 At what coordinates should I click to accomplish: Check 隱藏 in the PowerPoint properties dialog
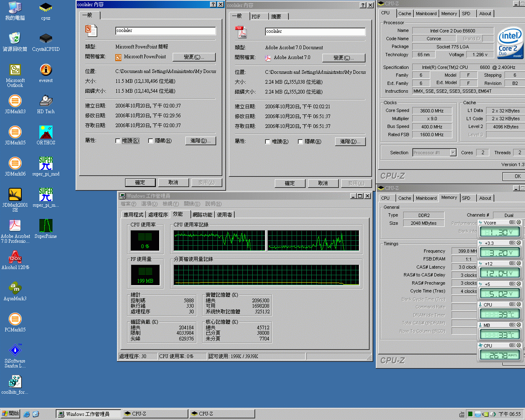click(151, 141)
